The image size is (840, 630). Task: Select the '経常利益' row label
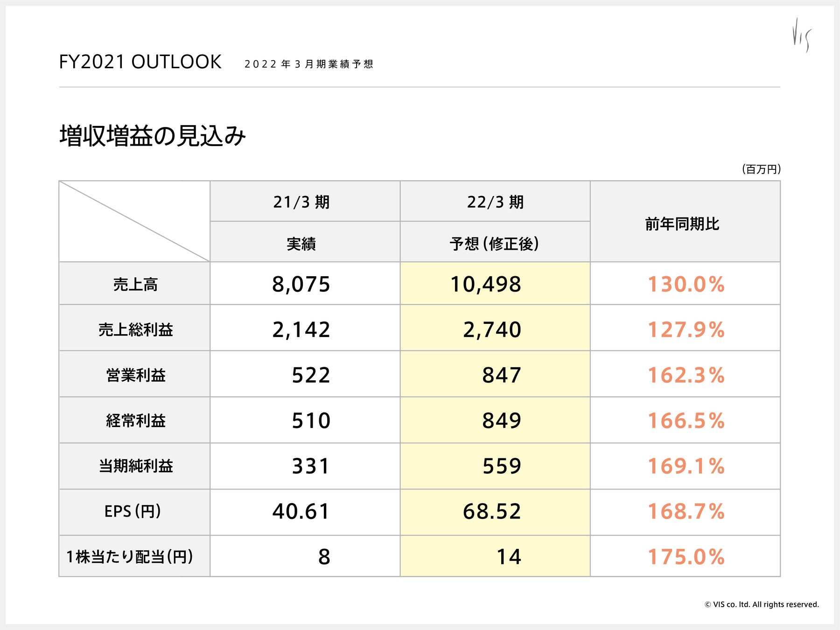point(135,420)
